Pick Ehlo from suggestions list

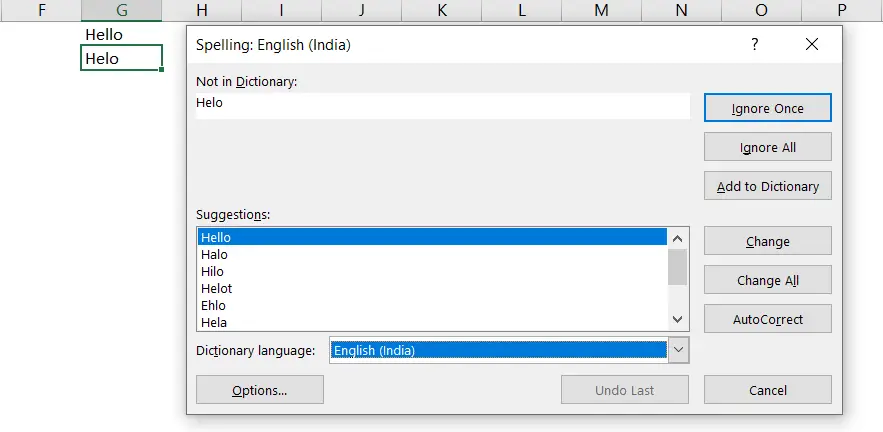pos(432,305)
